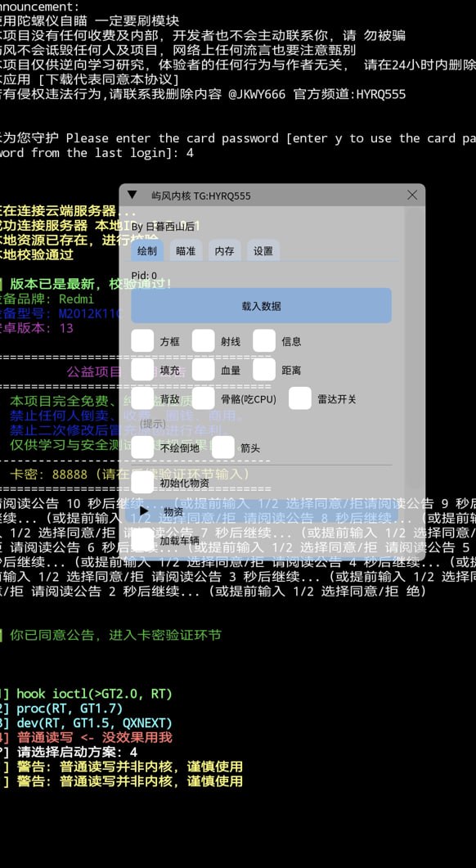
Task: Switch to the 绘制 tab
Action: pyautogui.click(x=146, y=251)
